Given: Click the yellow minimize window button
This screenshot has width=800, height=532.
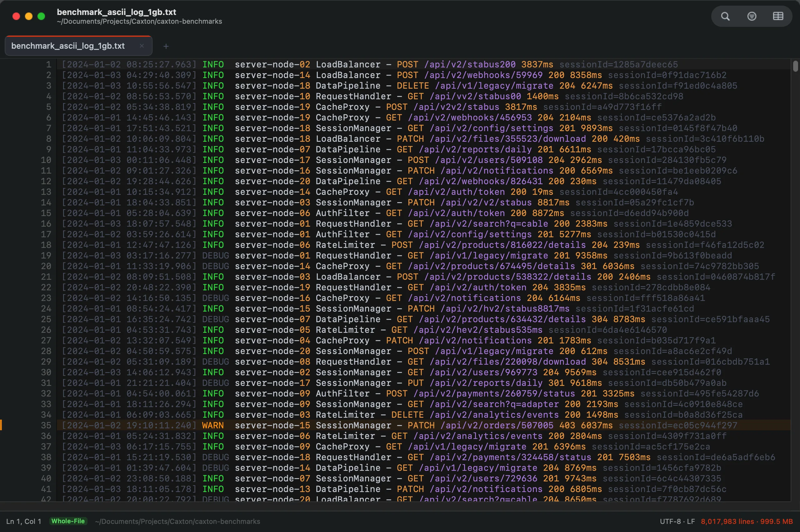Looking at the screenshot, I should pyautogui.click(x=29, y=16).
